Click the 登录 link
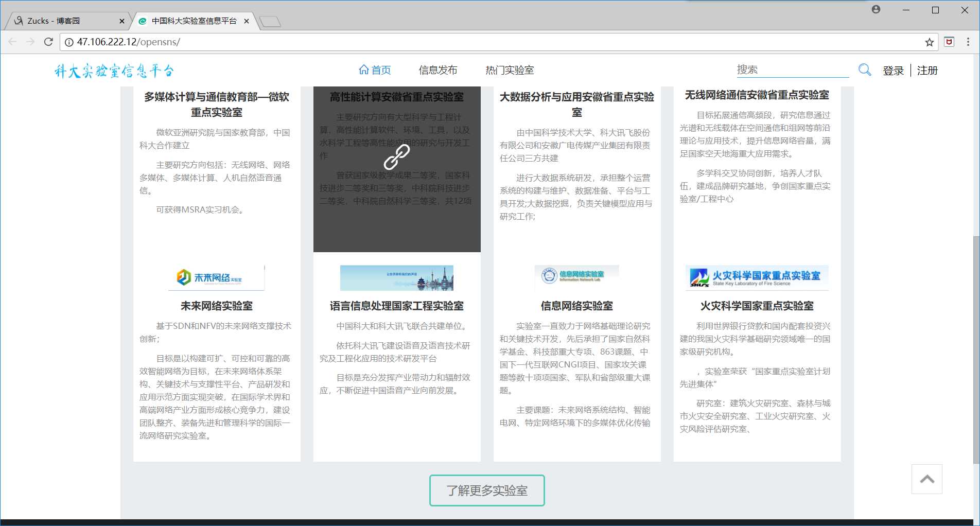Screen dimensions: 980x526 (894, 71)
